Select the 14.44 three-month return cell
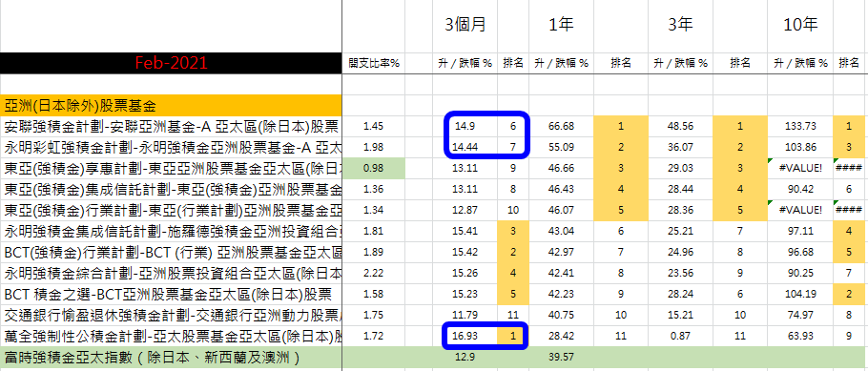Screen dimensions: 868x371 (x=465, y=147)
